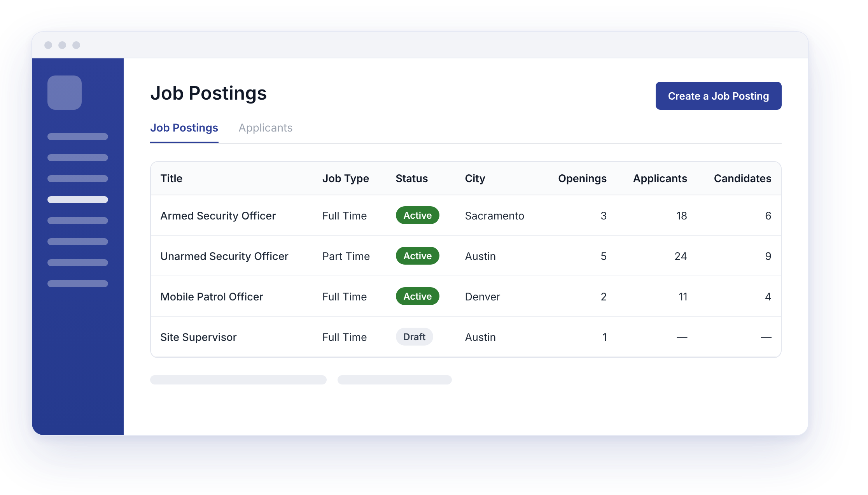The image size is (868, 495).
Task: Open the Armed Security Officer posting
Action: [x=218, y=216]
